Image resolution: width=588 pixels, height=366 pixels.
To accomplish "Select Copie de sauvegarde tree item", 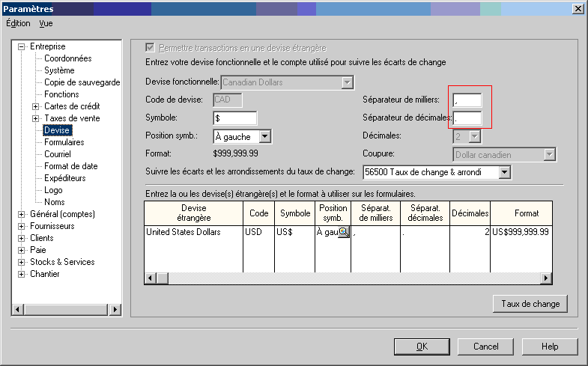I will click(82, 82).
